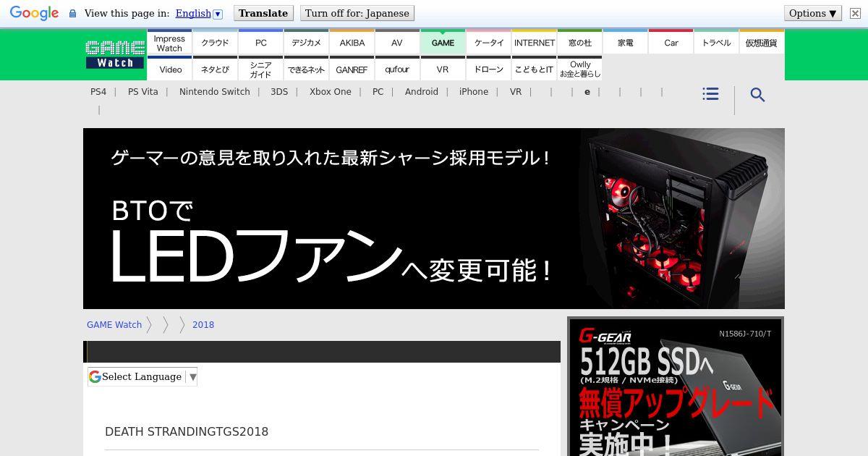Open the クラウド tab
Image resolution: width=868 pixels, height=456 pixels.
(x=215, y=43)
